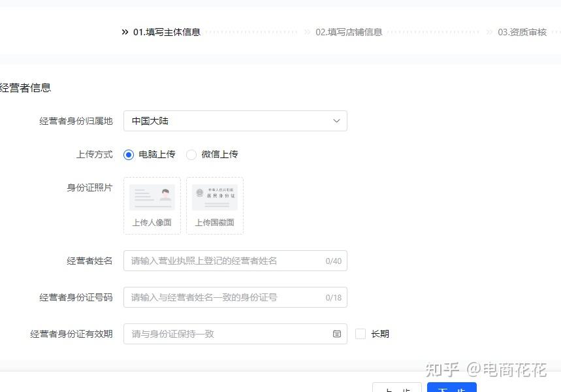561x392 pixels.
Task: Go to step 02.填写店铺信息
Action: (349, 32)
